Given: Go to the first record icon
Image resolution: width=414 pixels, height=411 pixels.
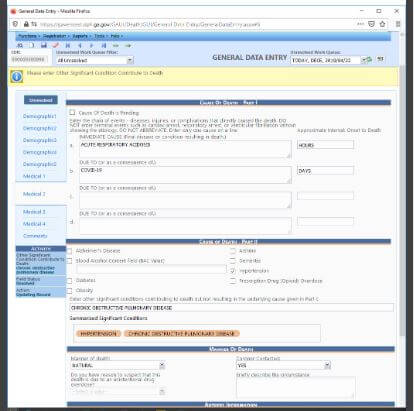Looking at the screenshot, I should 68,45.
